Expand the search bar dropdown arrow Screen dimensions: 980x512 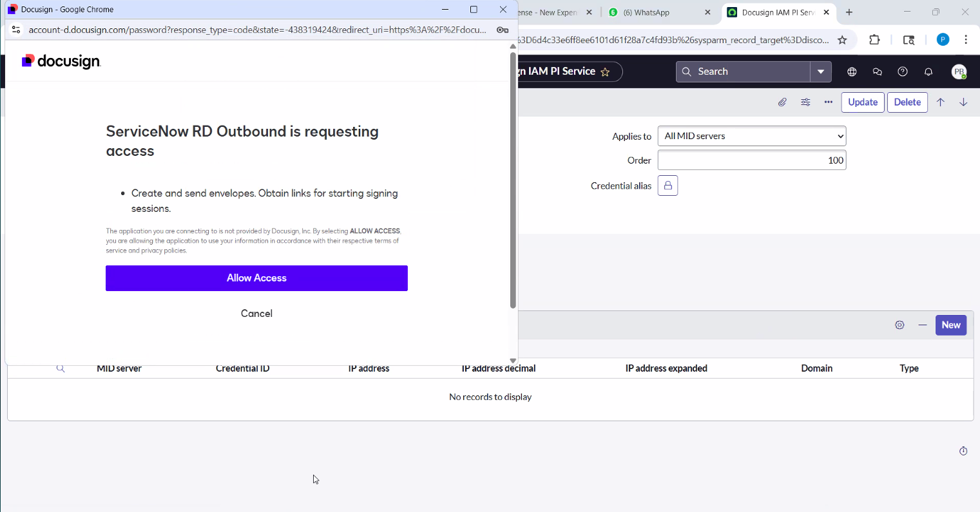[820, 71]
